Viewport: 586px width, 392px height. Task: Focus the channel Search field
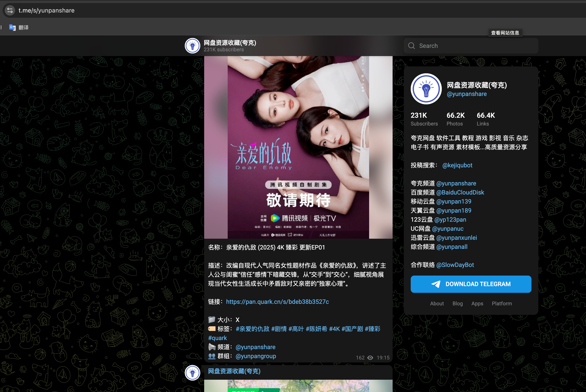pyautogui.click(x=471, y=46)
